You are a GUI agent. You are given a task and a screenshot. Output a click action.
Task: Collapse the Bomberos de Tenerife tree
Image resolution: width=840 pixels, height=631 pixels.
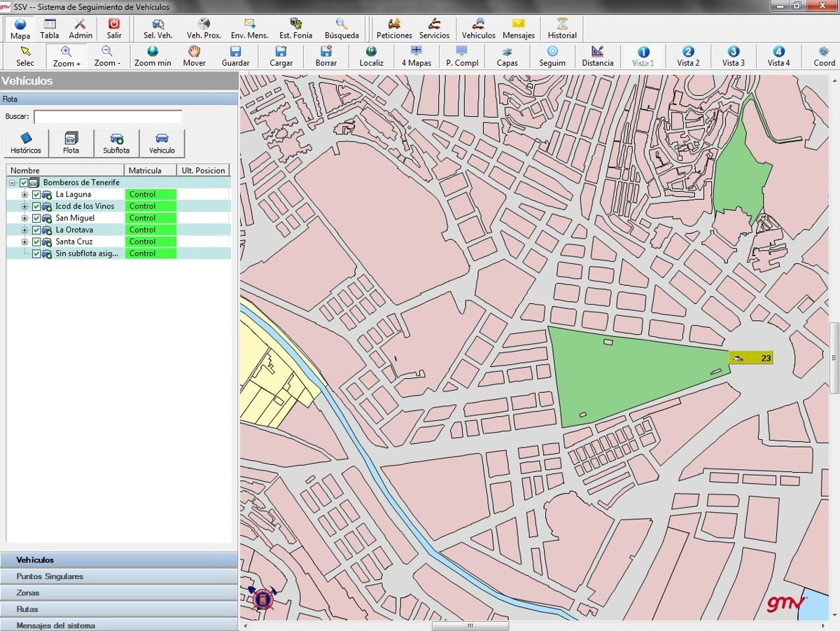[12, 183]
